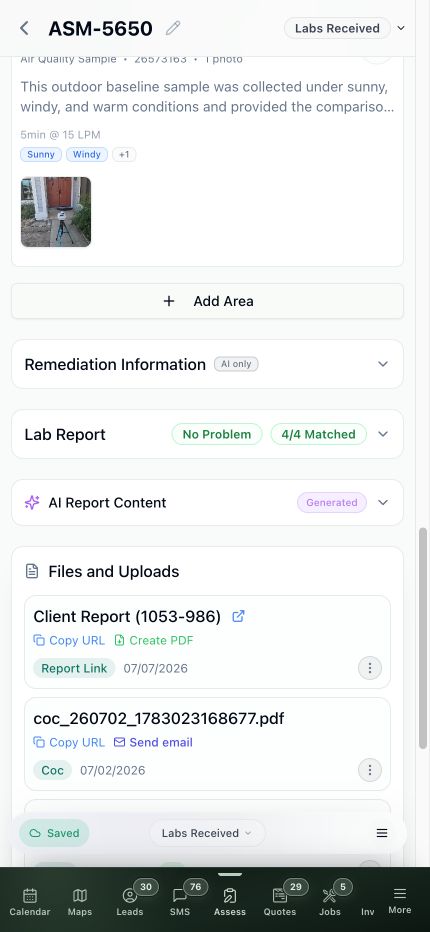Open options menu for coc PDF file
This screenshot has width=430, height=932.
(369, 770)
